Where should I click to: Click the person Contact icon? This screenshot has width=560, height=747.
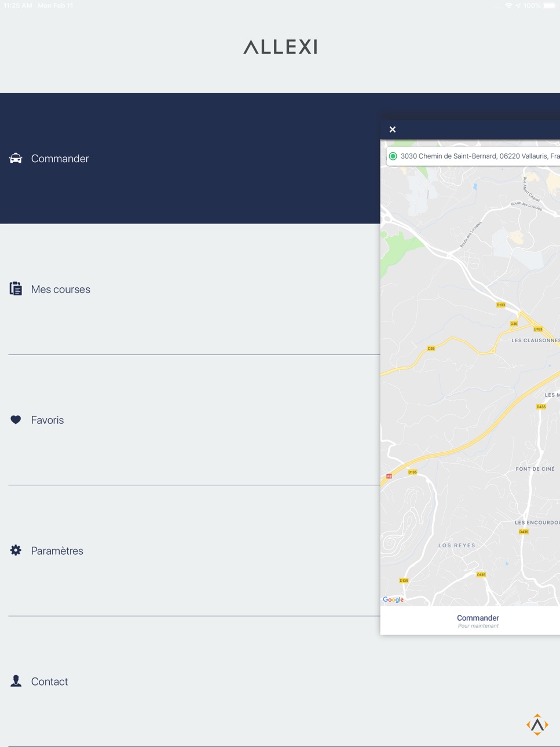tap(16, 681)
